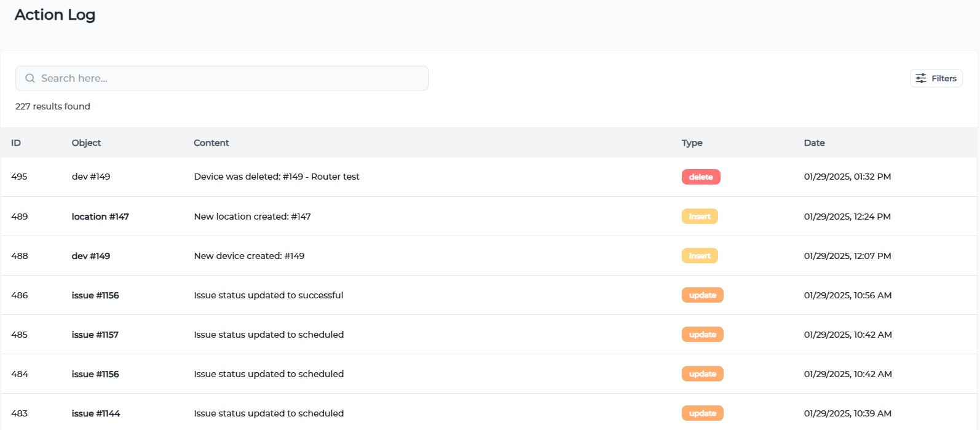Click the Content column header
Image resolution: width=980 pixels, height=430 pixels.
click(x=211, y=143)
